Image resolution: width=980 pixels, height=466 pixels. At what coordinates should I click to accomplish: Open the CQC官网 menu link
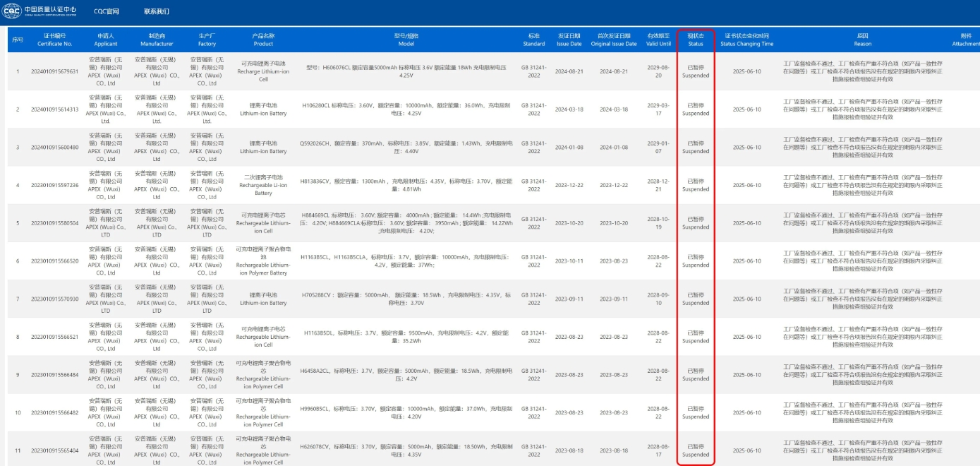click(106, 11)
